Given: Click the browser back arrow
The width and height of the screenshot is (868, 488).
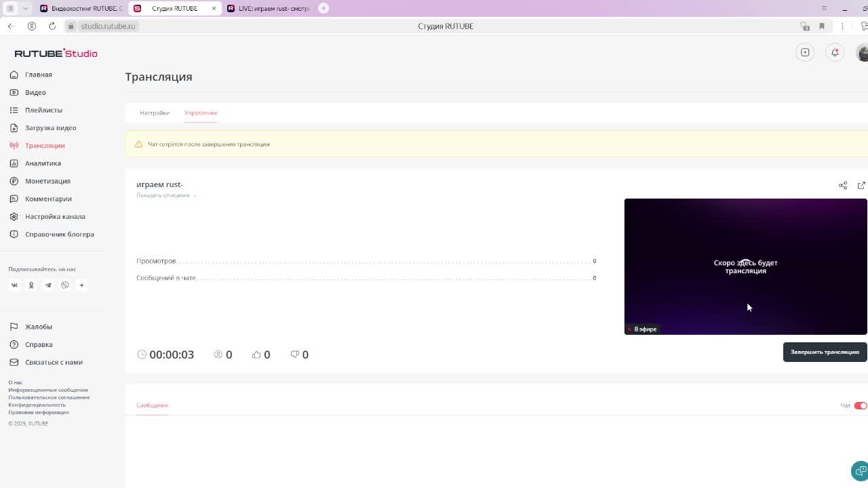Looking at the screenshot, I should pyautogui.click(x=11, y=26).
